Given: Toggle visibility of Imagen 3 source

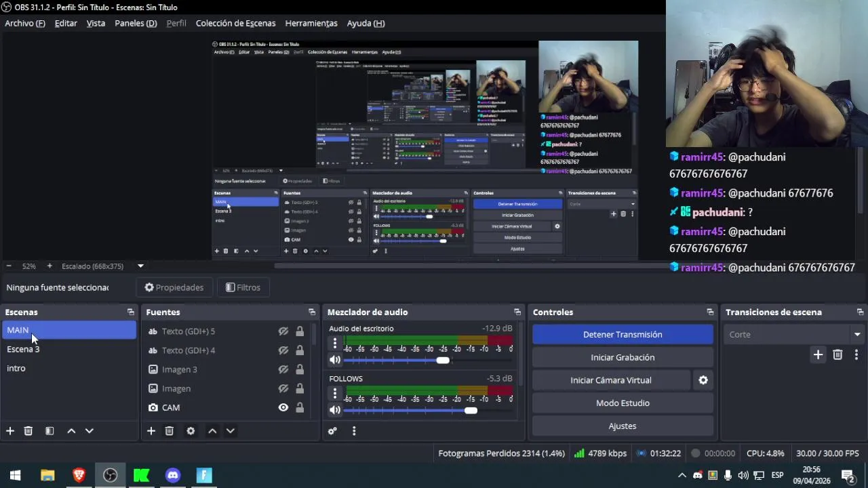Looking at the screenshot, I should tap(283, 369).
